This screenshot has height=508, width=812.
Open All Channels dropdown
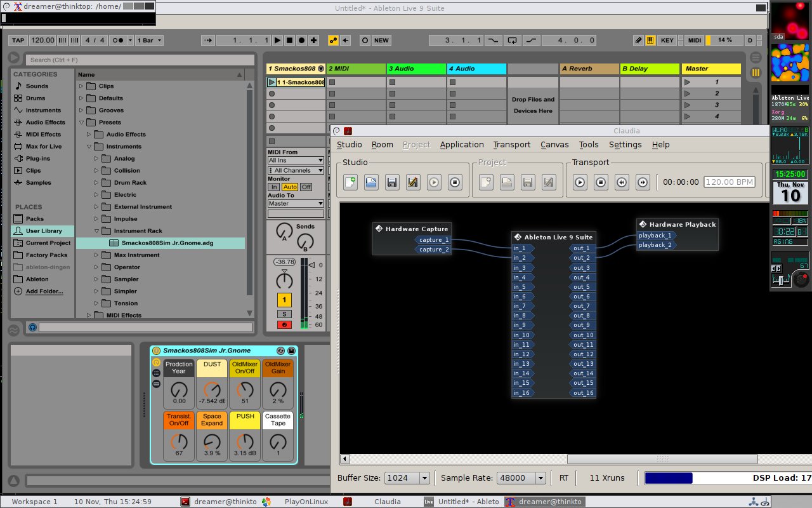pyautogui.click(x=296, y=170)
